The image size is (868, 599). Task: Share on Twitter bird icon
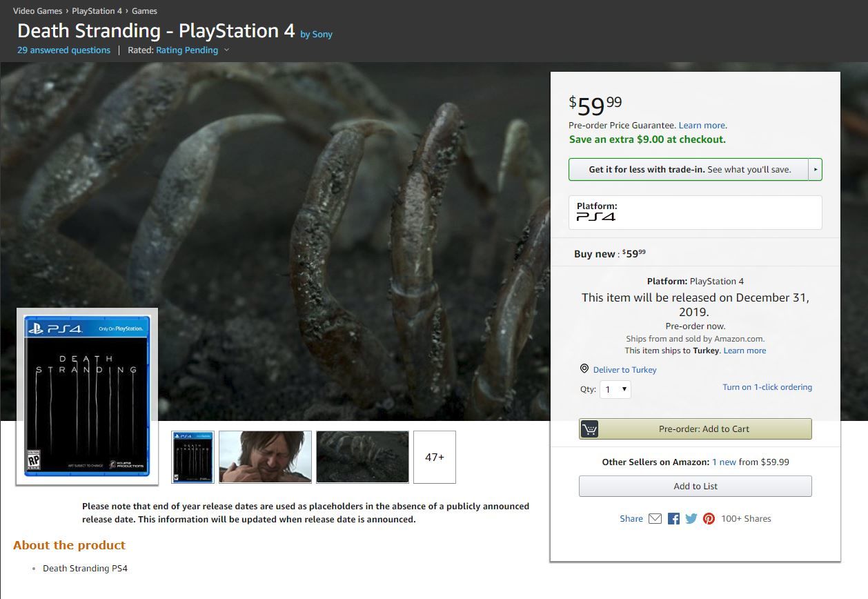(691, 519)
